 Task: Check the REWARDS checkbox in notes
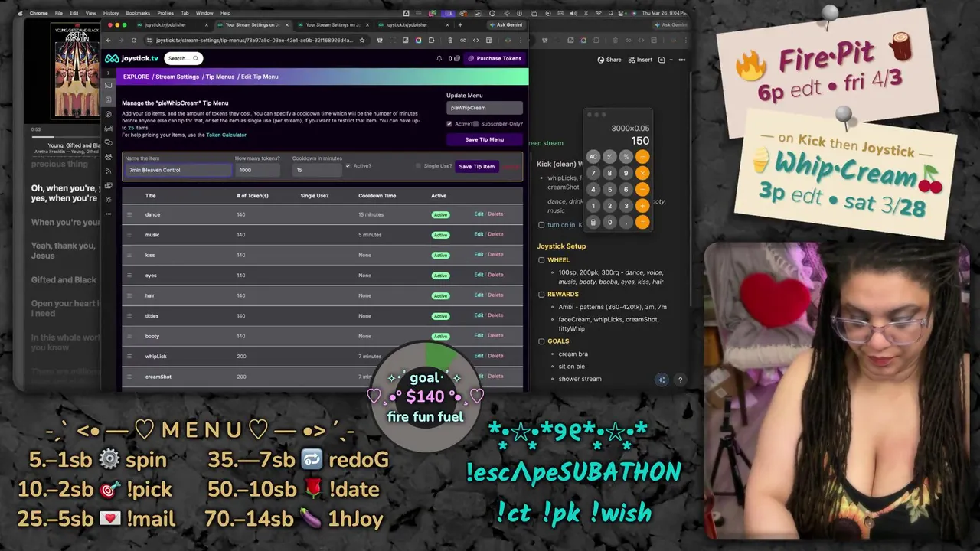541,295
